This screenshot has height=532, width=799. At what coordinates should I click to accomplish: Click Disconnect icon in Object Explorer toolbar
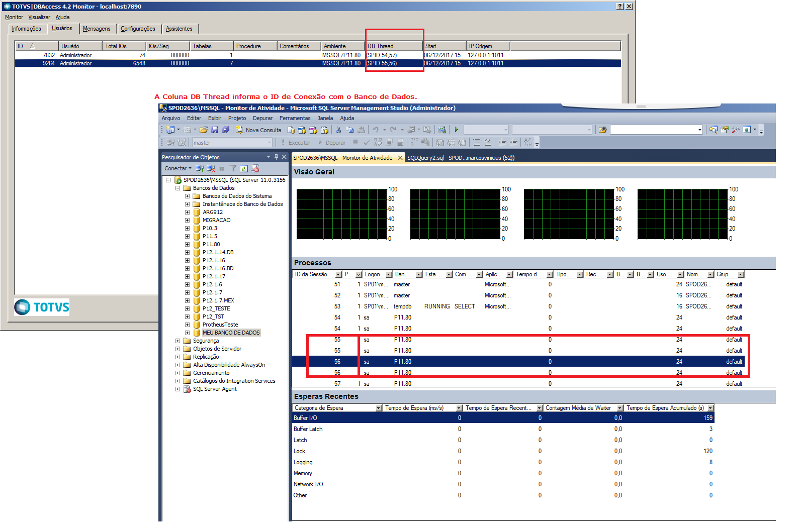[211, 168]
